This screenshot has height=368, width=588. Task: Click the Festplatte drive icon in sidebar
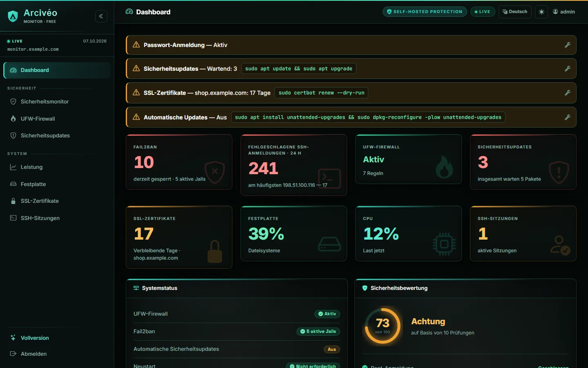point(13,184)
